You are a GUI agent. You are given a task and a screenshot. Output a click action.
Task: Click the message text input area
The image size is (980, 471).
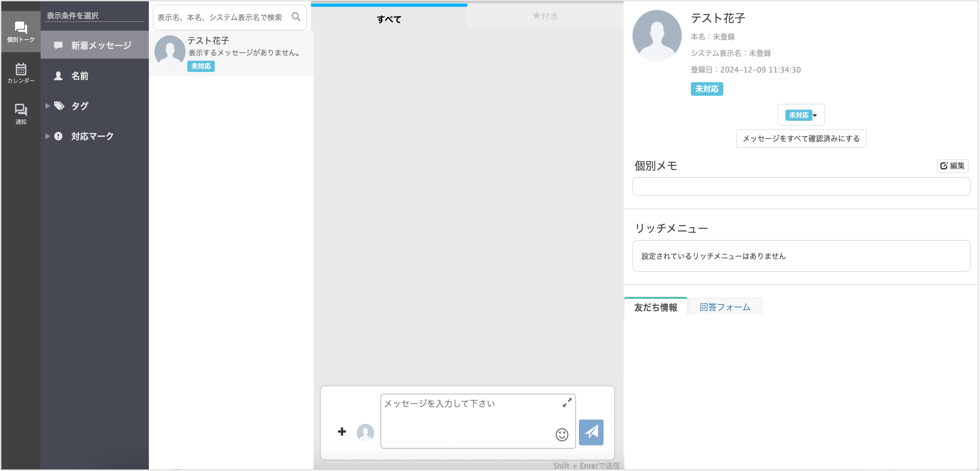pos(478,421)
